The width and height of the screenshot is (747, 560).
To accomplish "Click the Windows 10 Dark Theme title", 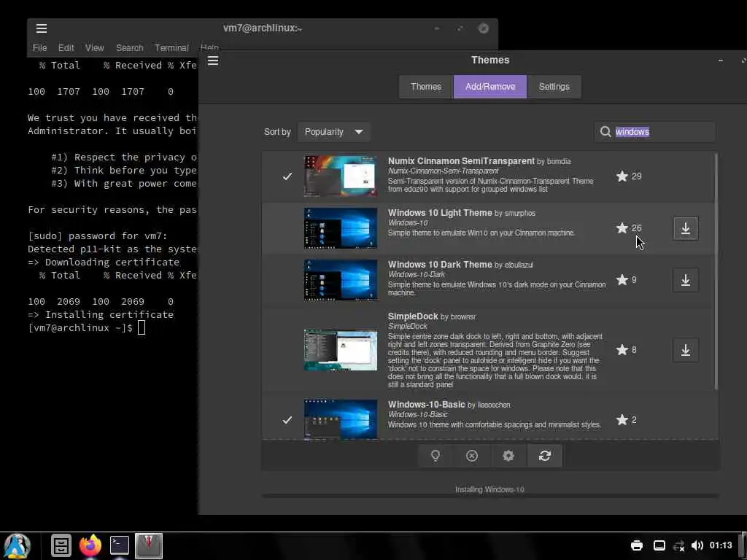I will pos(440,264).
